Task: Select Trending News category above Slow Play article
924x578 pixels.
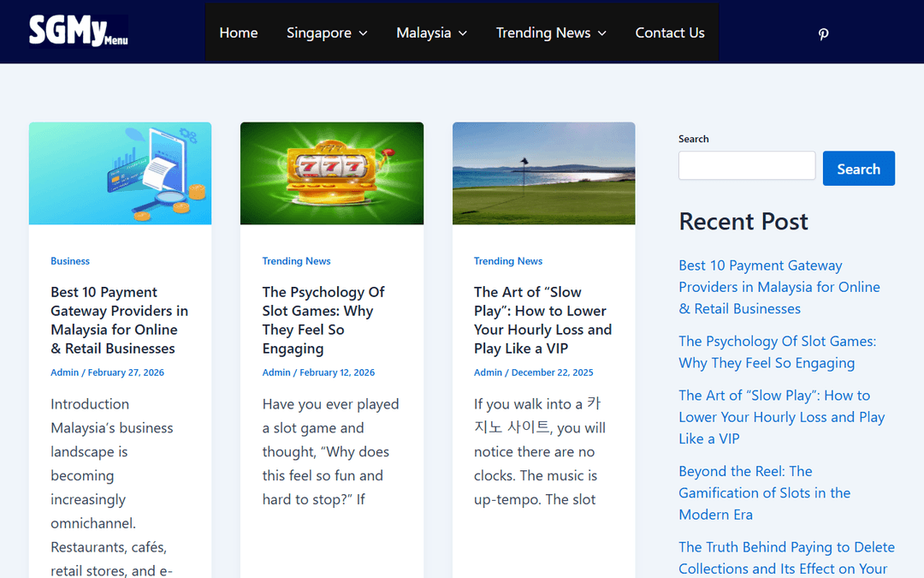Action: point(508,260)
